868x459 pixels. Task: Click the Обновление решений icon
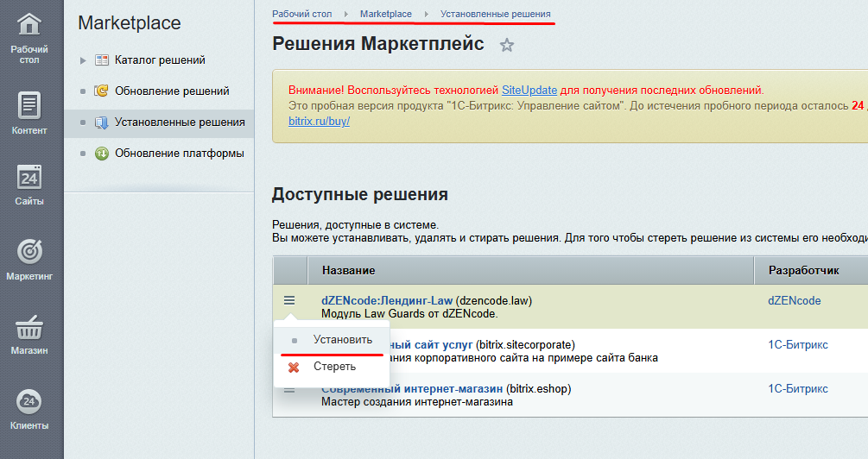coord(102,91)
